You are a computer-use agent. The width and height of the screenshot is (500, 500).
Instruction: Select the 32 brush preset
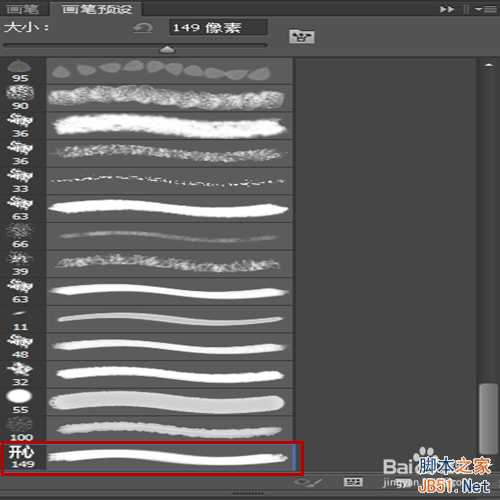point(147,375)
